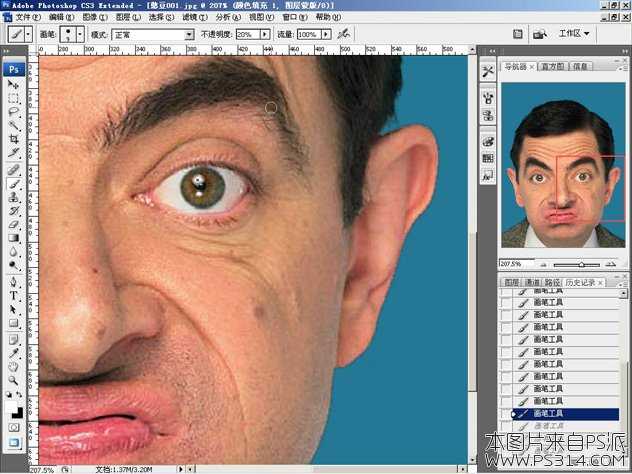Open the flow slider arrow next to 100%

(326, 35)
